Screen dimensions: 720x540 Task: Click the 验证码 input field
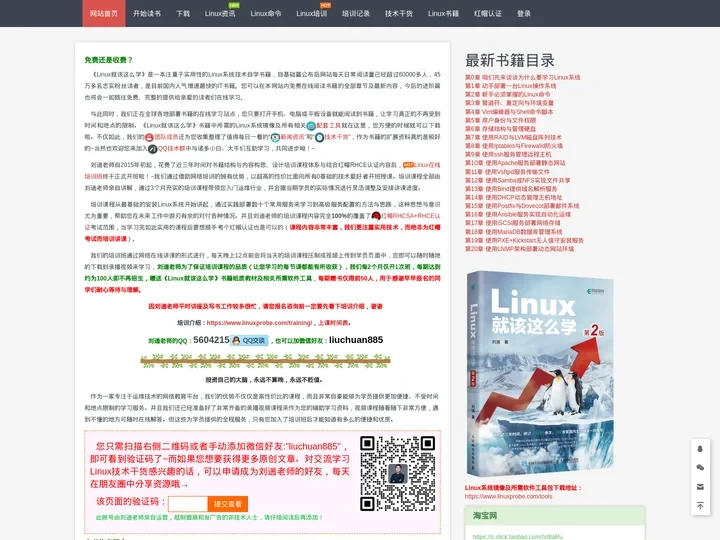point(188,504)
